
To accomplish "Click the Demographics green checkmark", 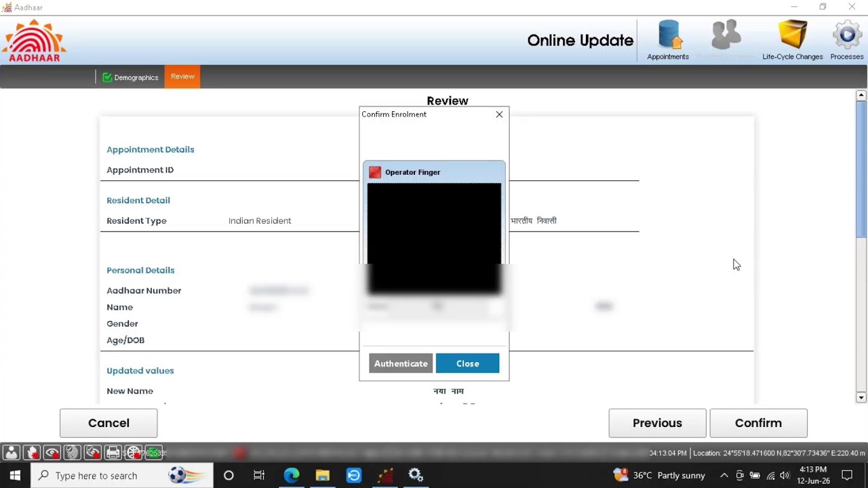I will (x=107, y=77).
